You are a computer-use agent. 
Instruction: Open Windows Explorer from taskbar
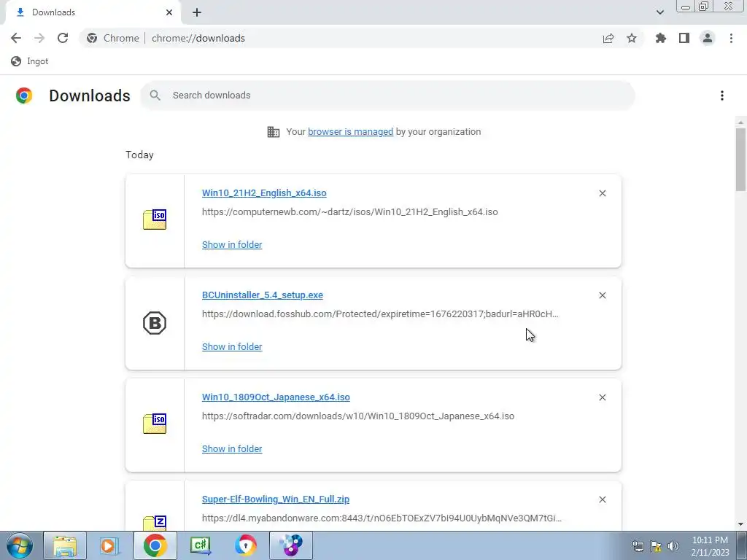point(65,545)
